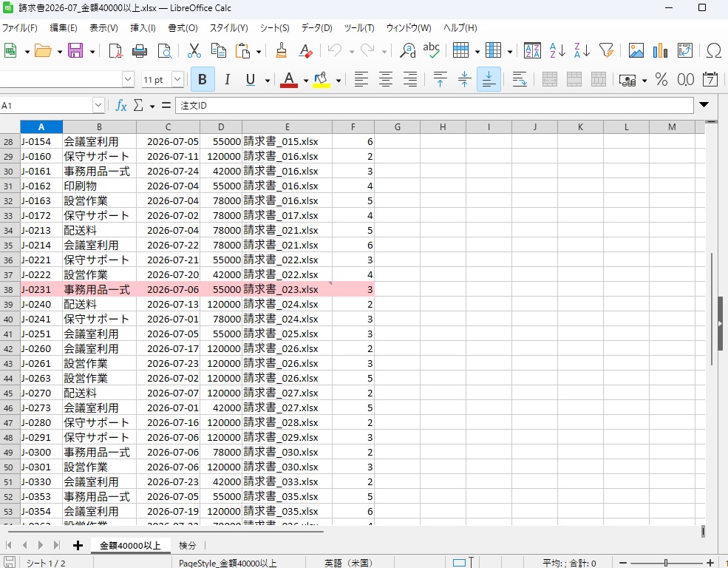The height and width of the screenshot is (568, 728).
Task: Align cell content to bottom
Action: pos(489,79)
